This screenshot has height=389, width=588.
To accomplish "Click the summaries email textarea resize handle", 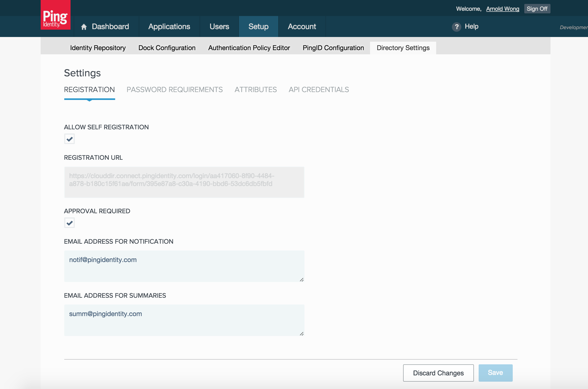I will pos(302,334).
